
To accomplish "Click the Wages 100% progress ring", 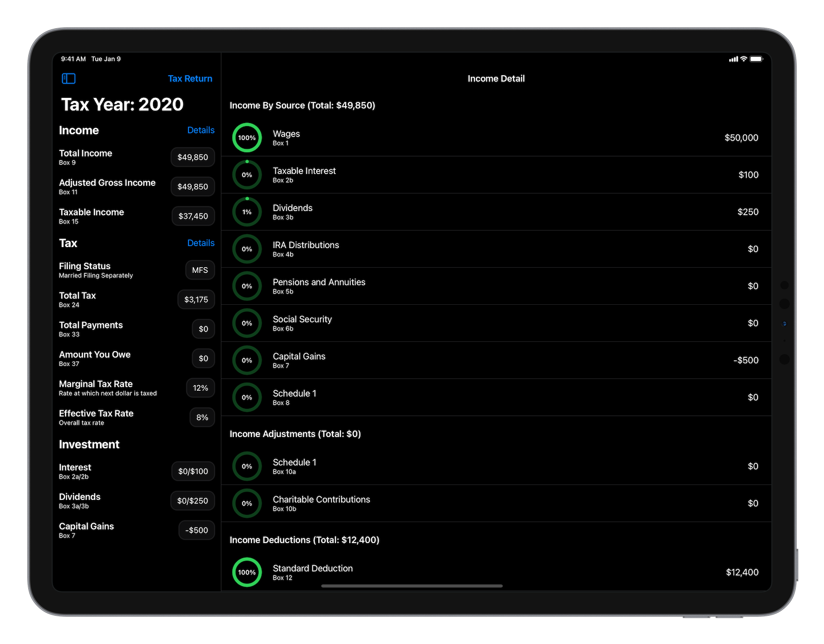I will (247, 137).
